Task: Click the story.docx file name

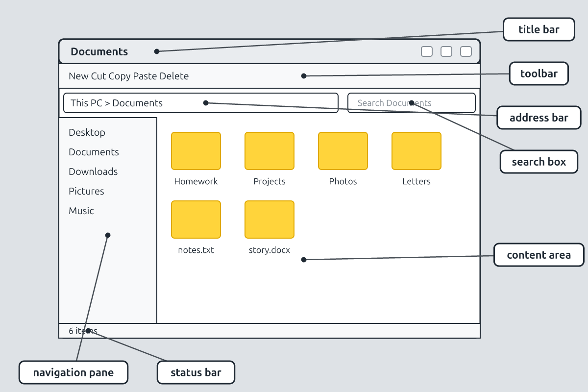Action: point(269,250)
